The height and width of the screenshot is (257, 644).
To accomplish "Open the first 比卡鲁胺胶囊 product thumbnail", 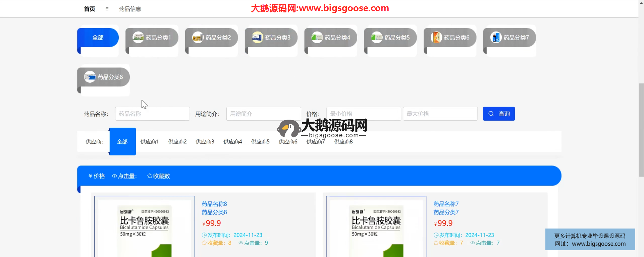I will 145,227.
